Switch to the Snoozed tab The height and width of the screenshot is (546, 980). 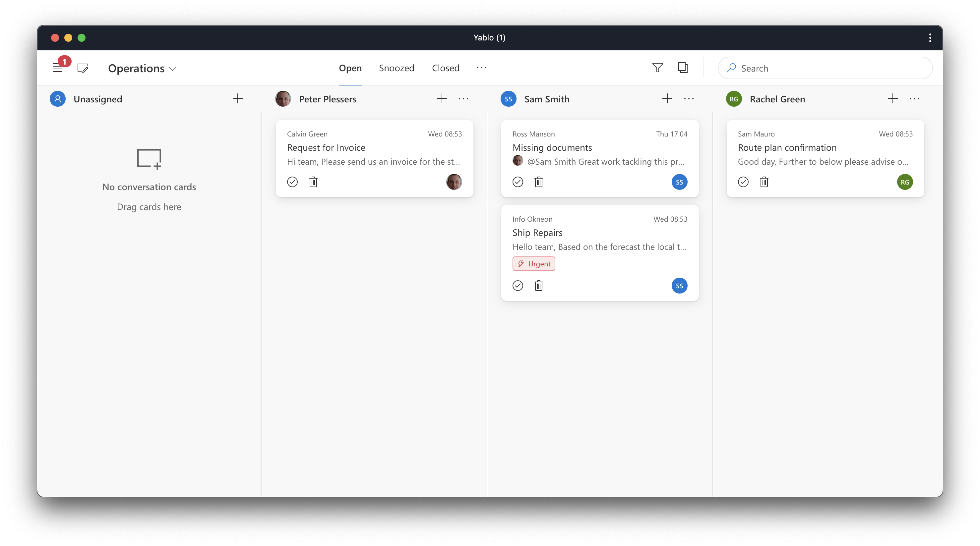[x=397, y=68]
